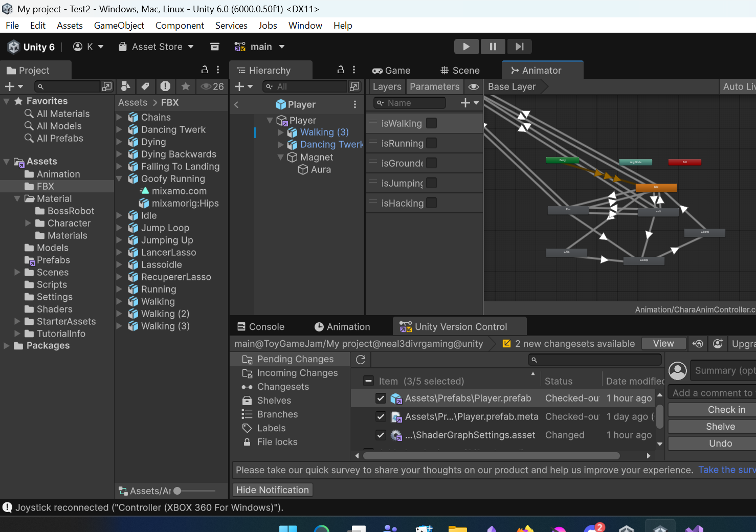Open the Project panel add (+) dropdown

pos(14,86)
